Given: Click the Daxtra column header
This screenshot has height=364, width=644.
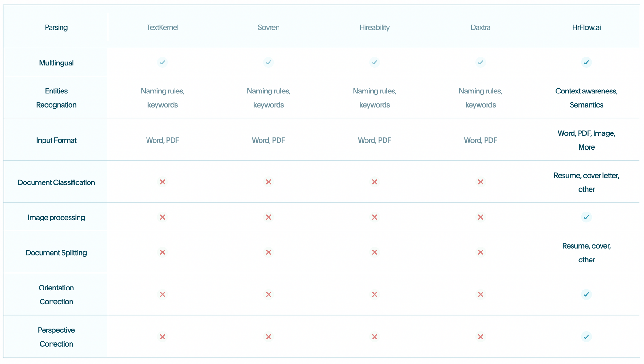Looking at the screenshot, I should pyautogui.click(x=480, y=27).
